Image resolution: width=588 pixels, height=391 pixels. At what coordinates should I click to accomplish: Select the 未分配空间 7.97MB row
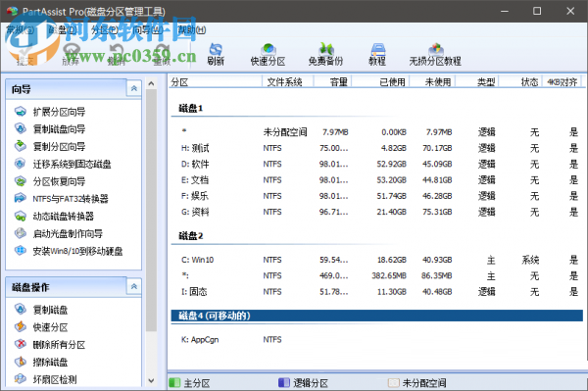377,132
